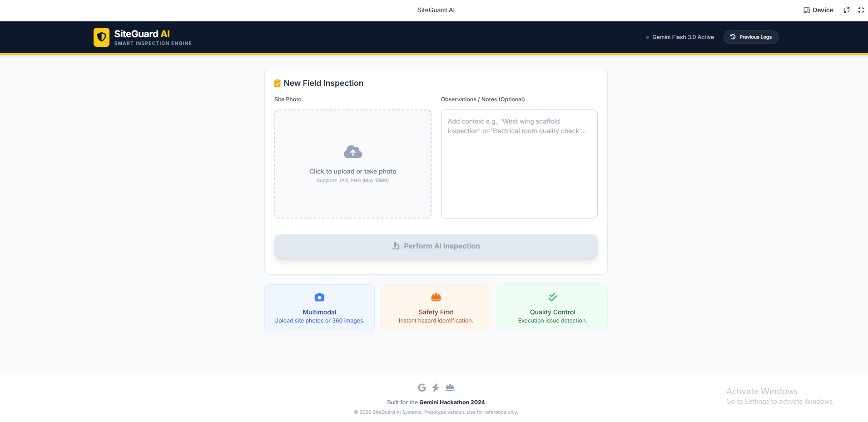The width and height of the screenshot is (868, 422).
Task: Click 'Upload site photos or 360 images.' text
Action: (x=319, y=321)
